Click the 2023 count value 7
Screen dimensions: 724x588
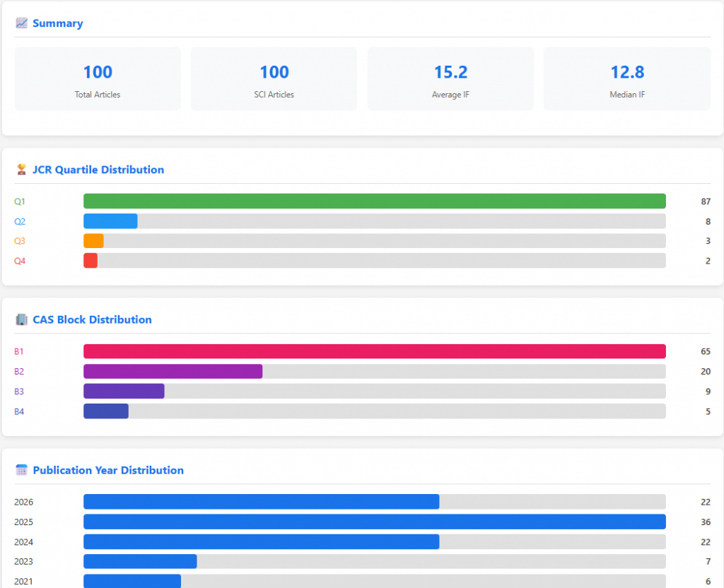[708, 562]
